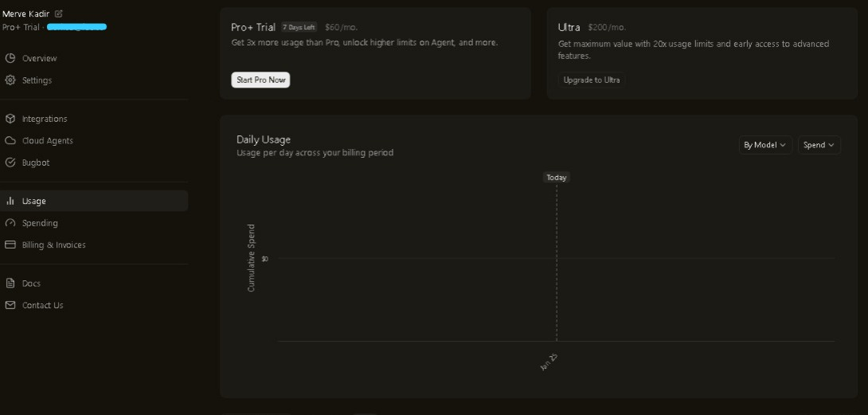Click the Contact Us envelope icon
Image resolution: width=868 pixels, height=415 pixels.
tap(10, 305)
